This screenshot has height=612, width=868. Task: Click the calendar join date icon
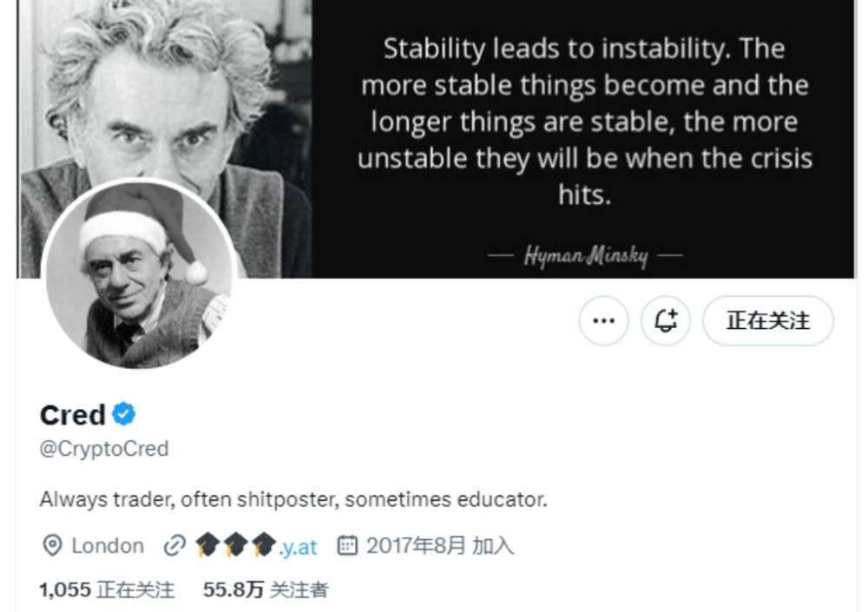[x=348, y=545]
